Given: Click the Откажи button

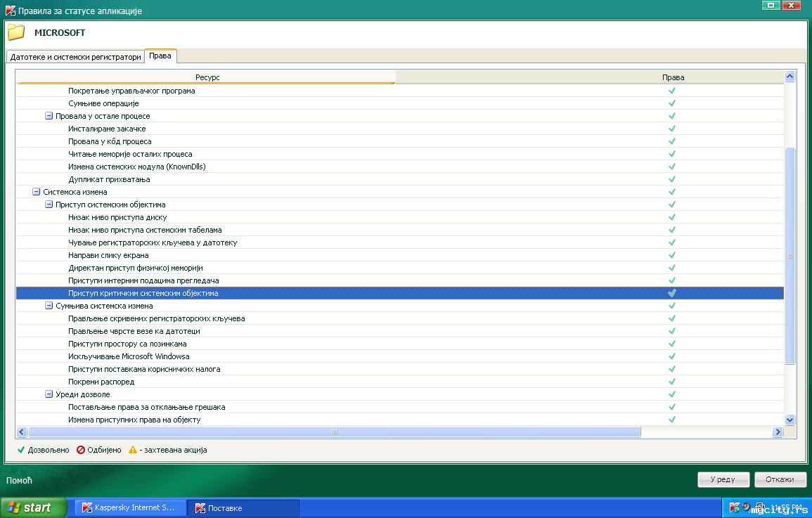Looking at the screenshot, I should point(780,480).
